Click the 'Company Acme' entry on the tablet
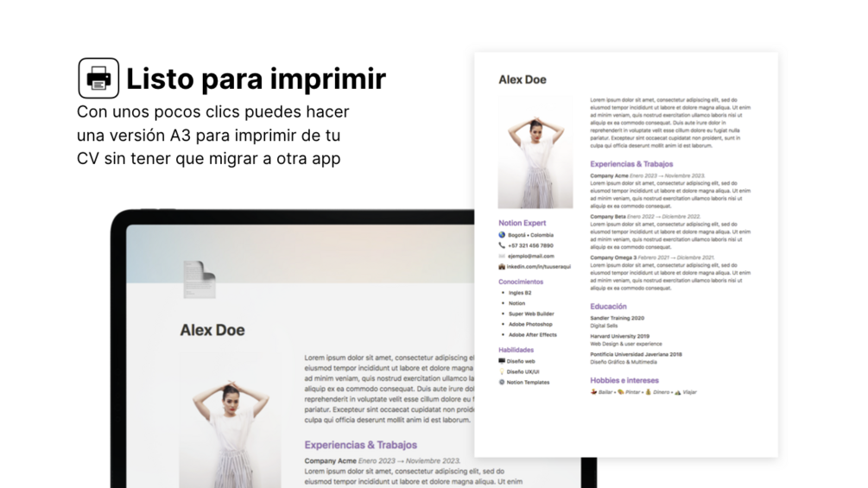 click(x=382, y=460)
